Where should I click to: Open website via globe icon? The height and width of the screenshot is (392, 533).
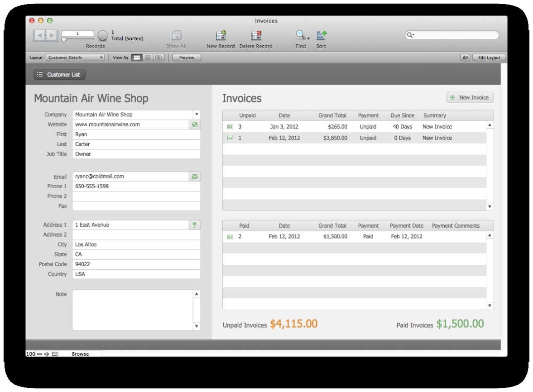tap(195, 124)
